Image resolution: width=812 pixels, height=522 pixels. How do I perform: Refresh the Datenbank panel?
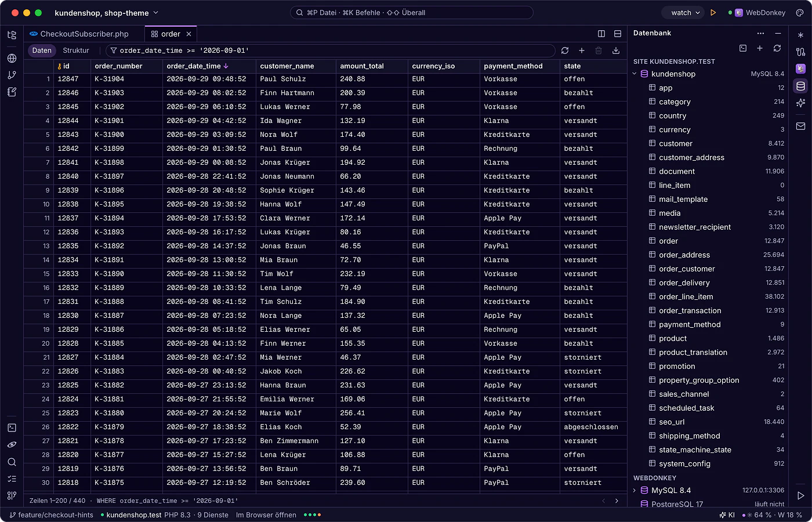pyautogui.click(x=777, y=48)
